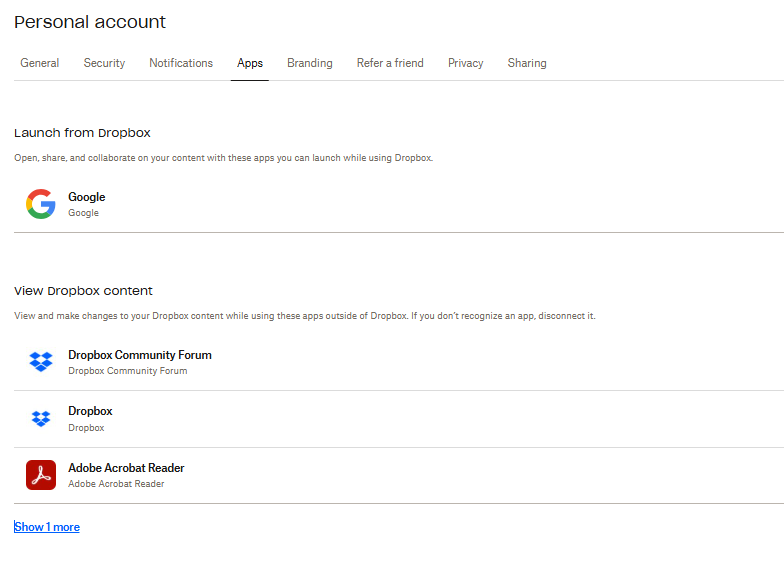Click the View Dropbox content heading
This screenshot has width=784, height=561.
pos(83,291)
